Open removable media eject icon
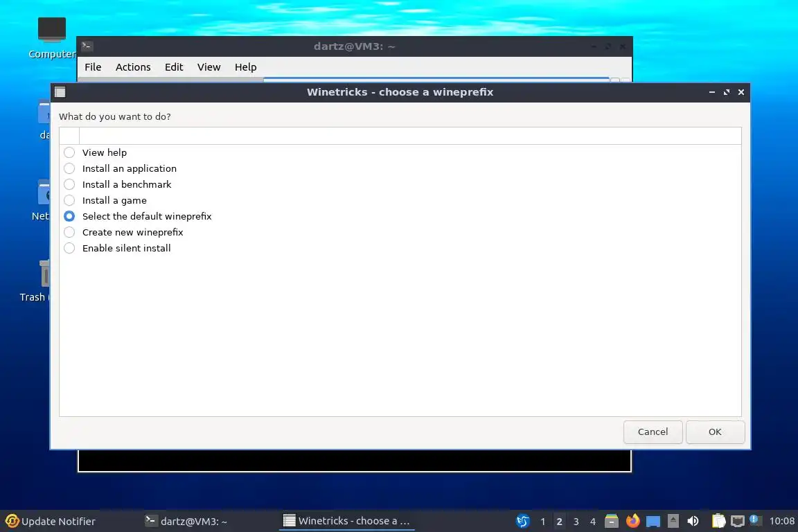 pyautogui.click(x=673, y=521)
